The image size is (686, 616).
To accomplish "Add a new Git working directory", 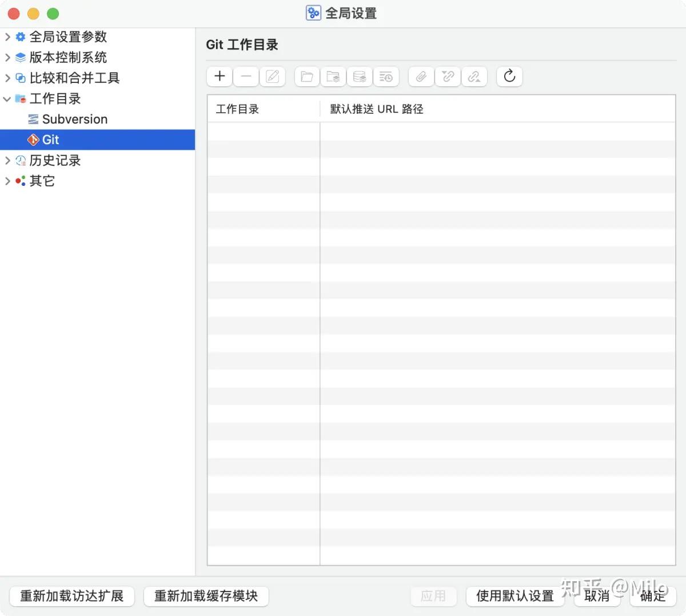I will (219, 76).
